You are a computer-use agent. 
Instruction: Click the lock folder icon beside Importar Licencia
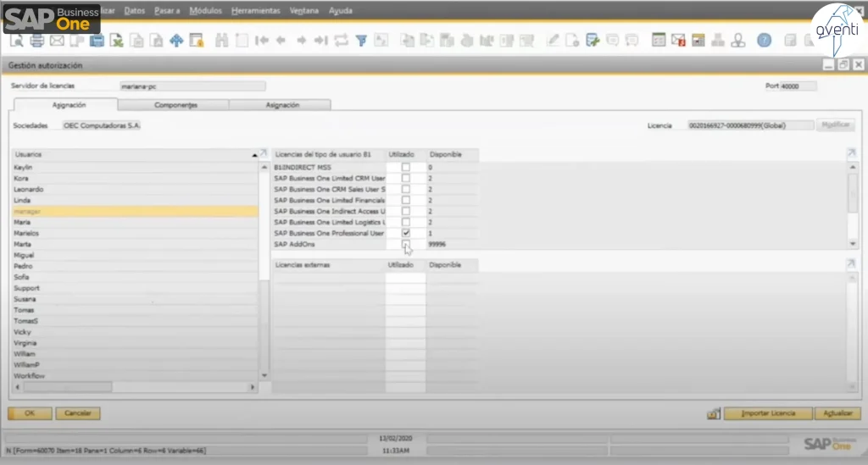714,413
